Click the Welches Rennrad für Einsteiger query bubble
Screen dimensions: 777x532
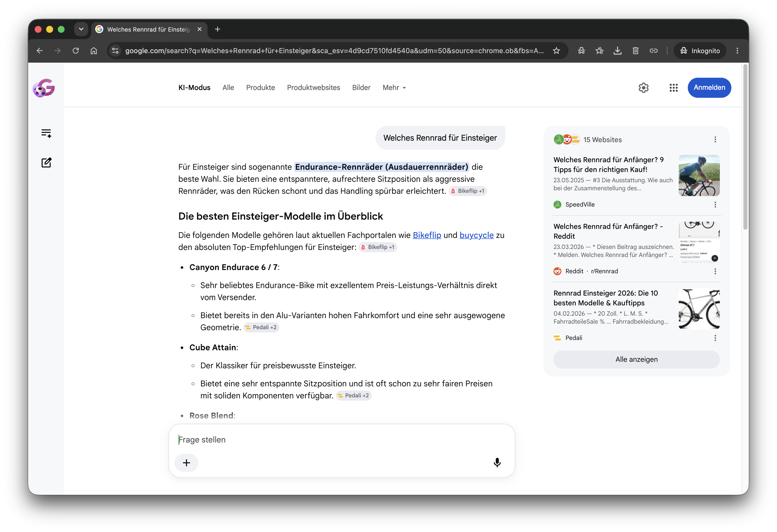tap(440, 138)
